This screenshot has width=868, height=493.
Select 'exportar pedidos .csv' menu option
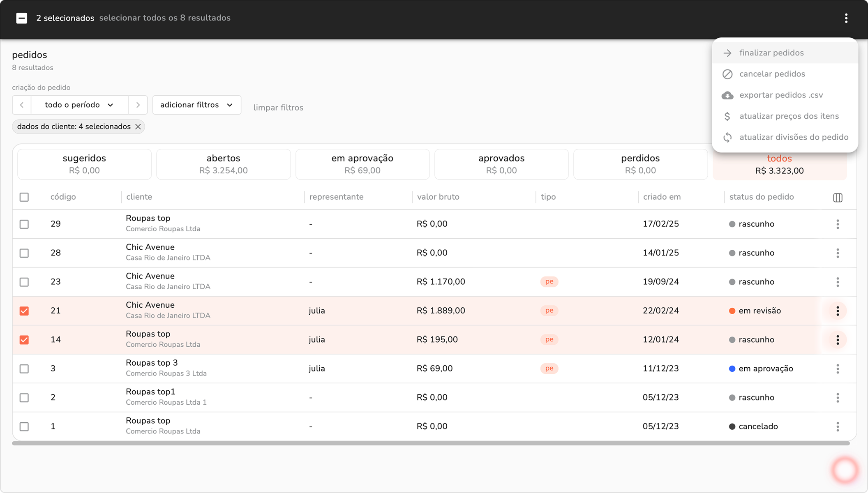coord(781,95)
